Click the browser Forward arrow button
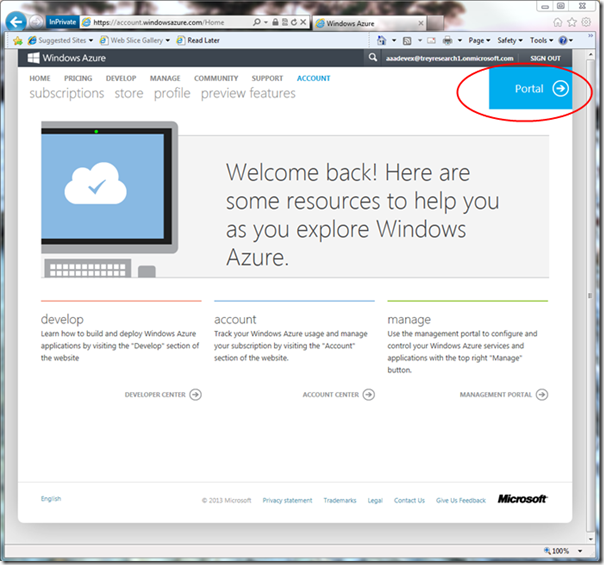Viewport: 604px width, 565px height. (x=36, y=22)
